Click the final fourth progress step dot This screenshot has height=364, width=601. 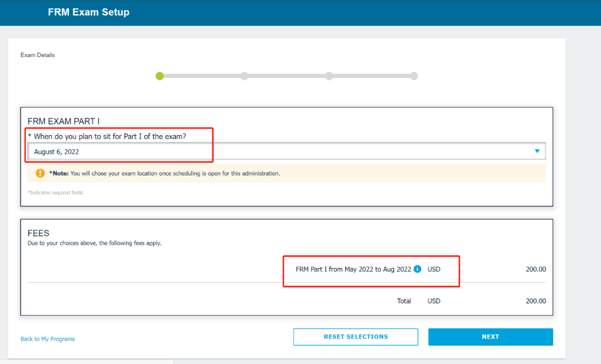(x=413, y=76)
